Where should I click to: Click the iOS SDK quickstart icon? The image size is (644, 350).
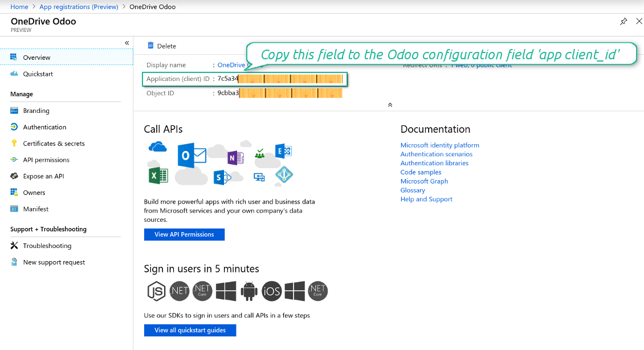click(x=271, y=291)
